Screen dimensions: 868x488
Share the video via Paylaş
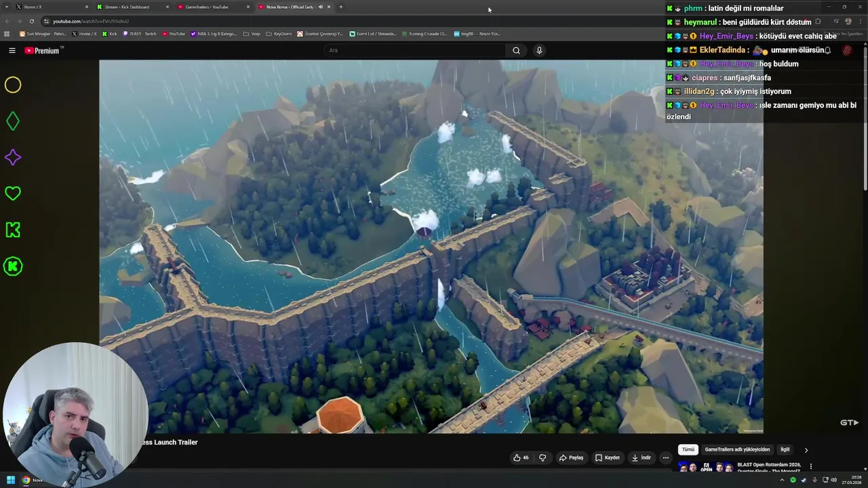tap(571, 457)
